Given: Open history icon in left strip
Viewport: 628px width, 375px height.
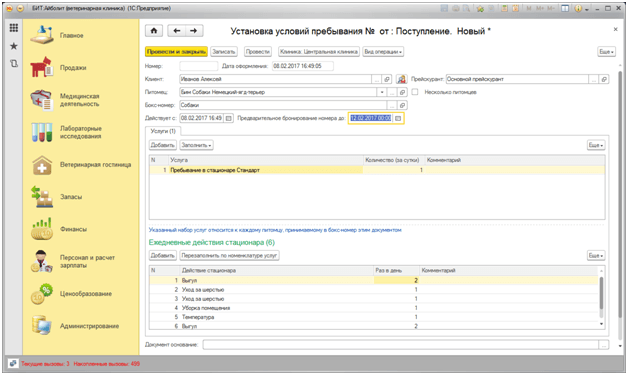Looking at the screenshot, I should [14, 63].
